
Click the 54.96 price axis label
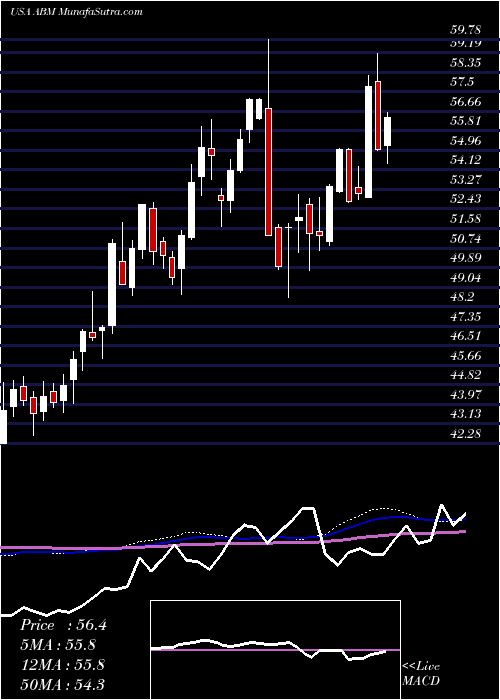(466, 141)
